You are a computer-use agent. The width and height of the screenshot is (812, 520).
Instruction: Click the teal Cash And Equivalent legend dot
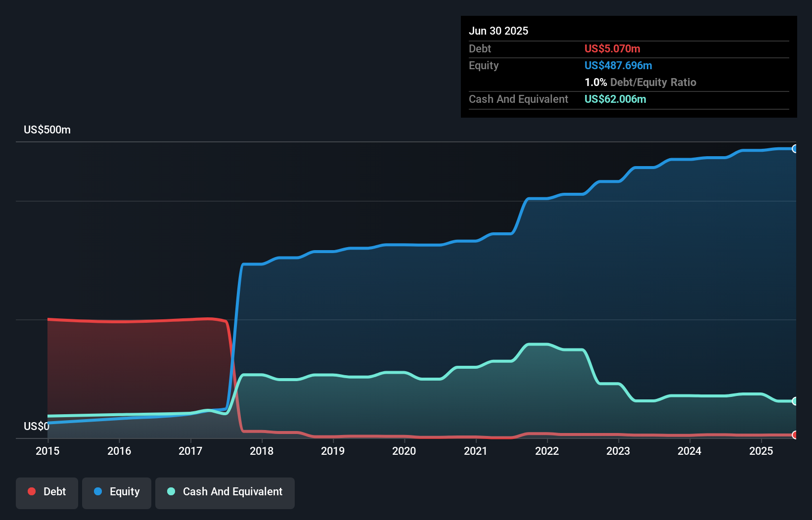[171, 491]
